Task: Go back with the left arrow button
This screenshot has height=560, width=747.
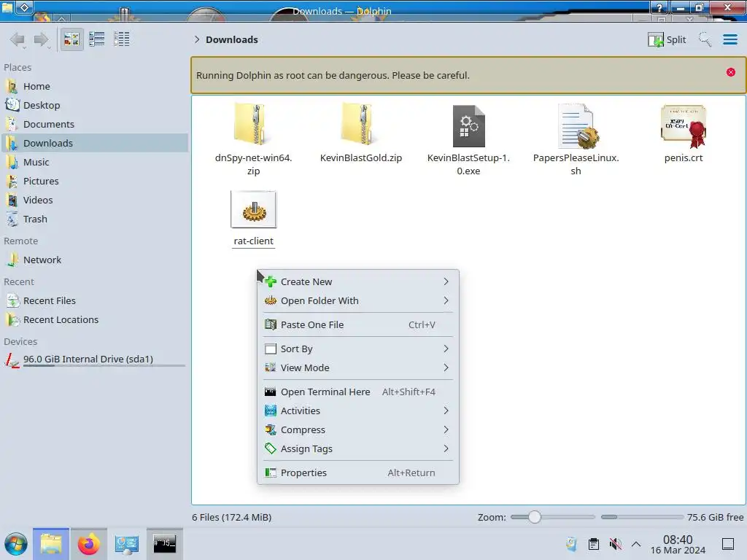Action: [x=18, y=39]
